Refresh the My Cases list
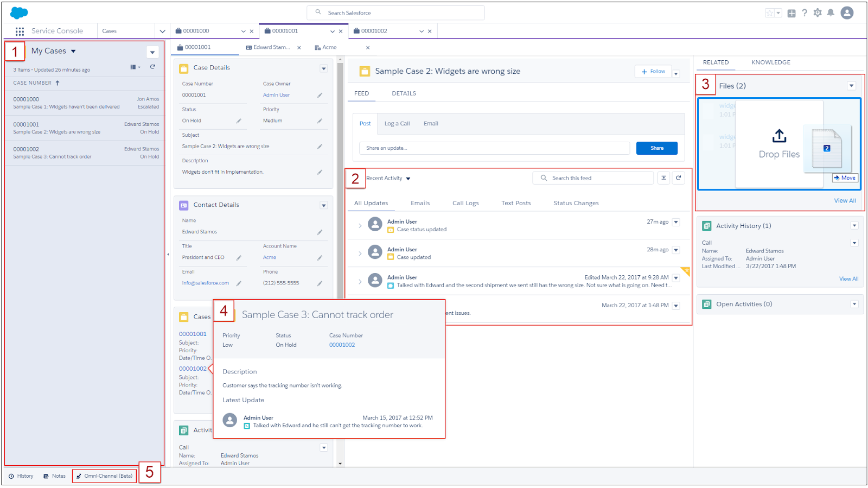This screenshot has width=868, height=488. tap(153, 67)
